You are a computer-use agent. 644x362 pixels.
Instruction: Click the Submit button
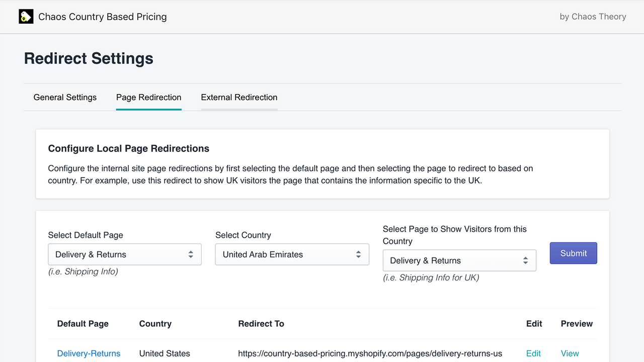(x=574, y=253)
